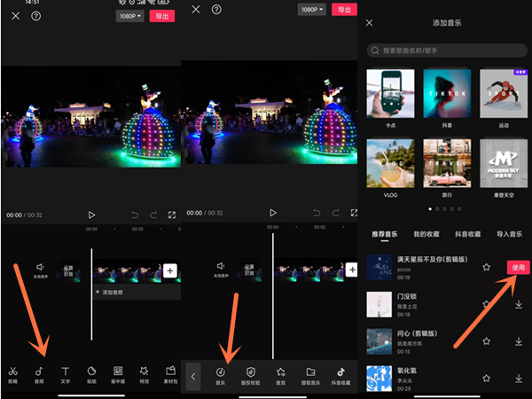This screenshot has height=399, width=532.
Task: Download the 门没锁 song
Action: click(x=518, y=304)
